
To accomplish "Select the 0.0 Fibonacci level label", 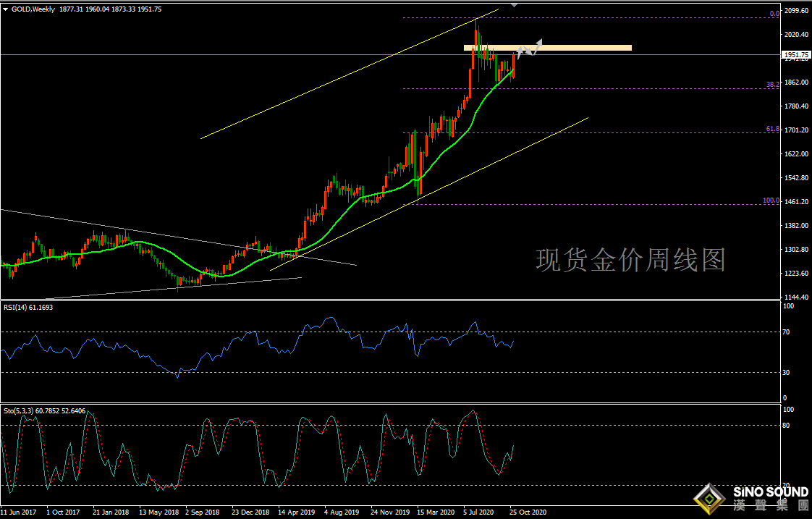I will coord(774,14).
